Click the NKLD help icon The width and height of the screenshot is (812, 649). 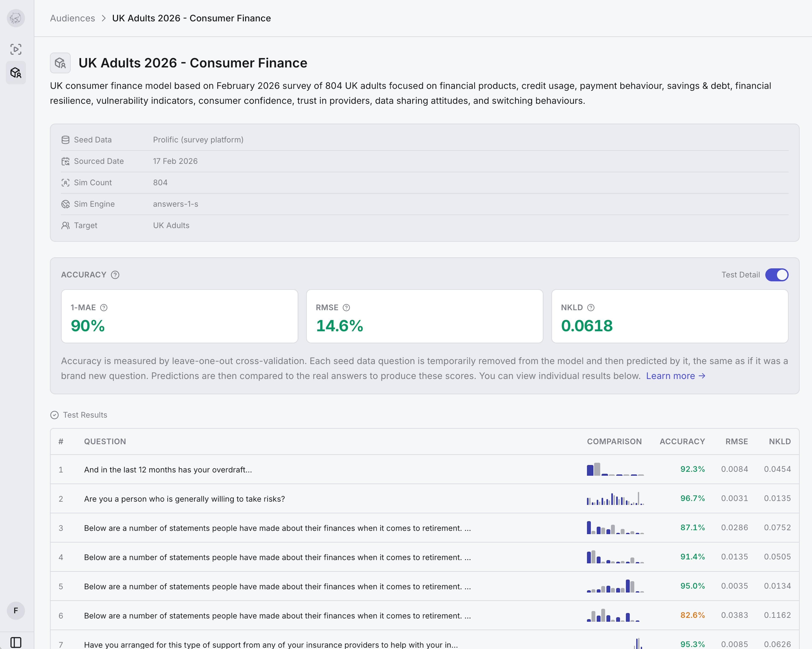click(x=591, y=307)
